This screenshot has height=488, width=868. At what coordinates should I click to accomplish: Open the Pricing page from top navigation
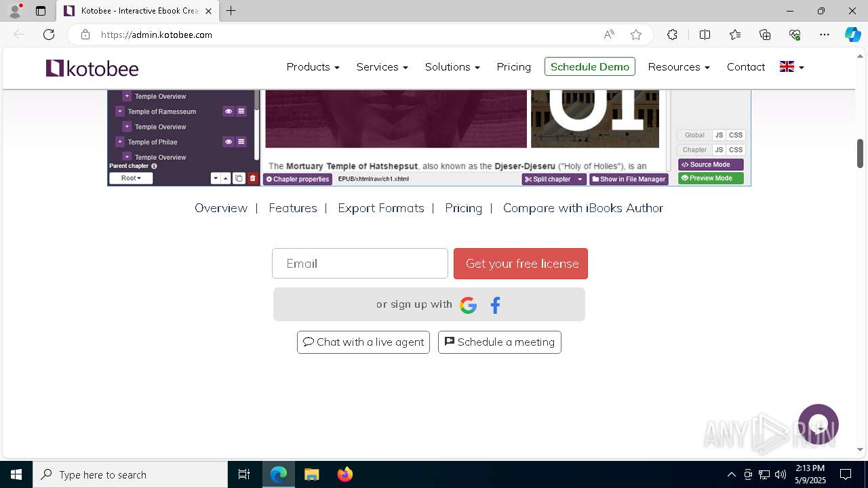tap(513, 66)
